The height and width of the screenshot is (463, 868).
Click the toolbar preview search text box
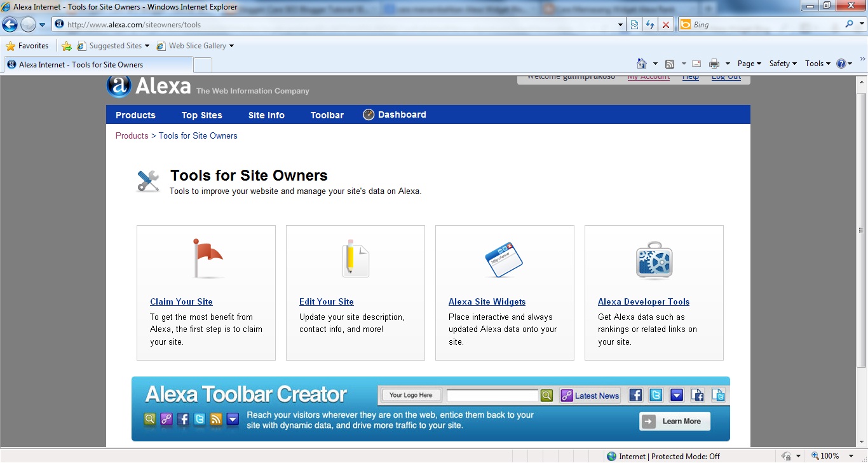point(492,396)
